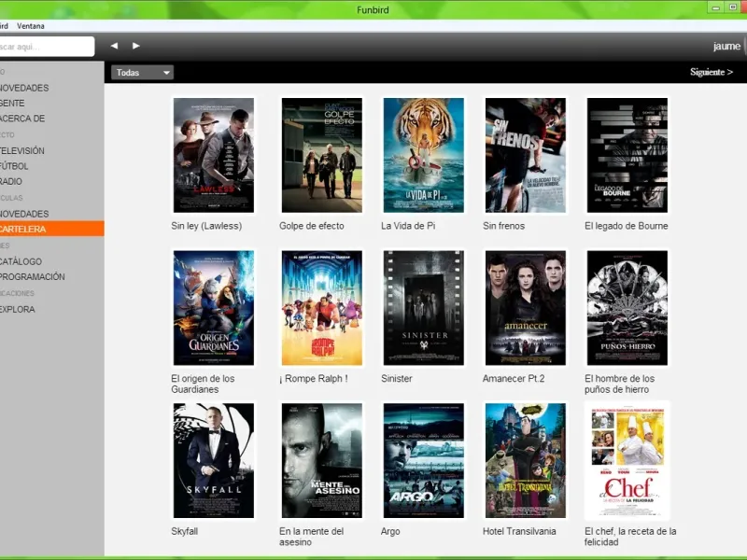Open the Lawless movie poster
This screenshot has height=560, width=747.
214,155
